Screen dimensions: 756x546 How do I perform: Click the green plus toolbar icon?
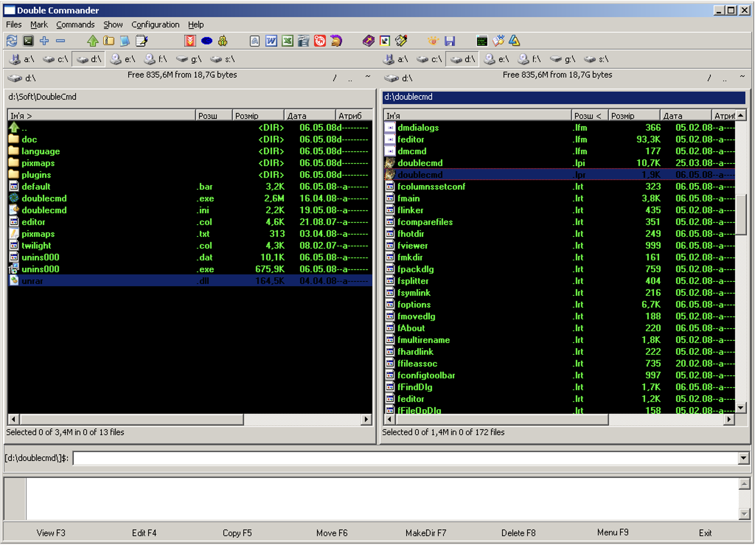44,41
